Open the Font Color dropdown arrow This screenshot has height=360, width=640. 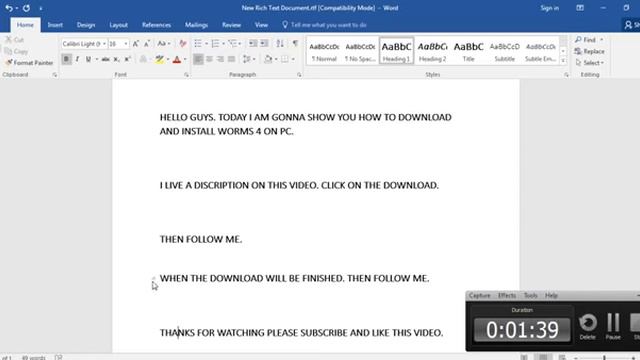pyautogui.click(x=185, y=59)
